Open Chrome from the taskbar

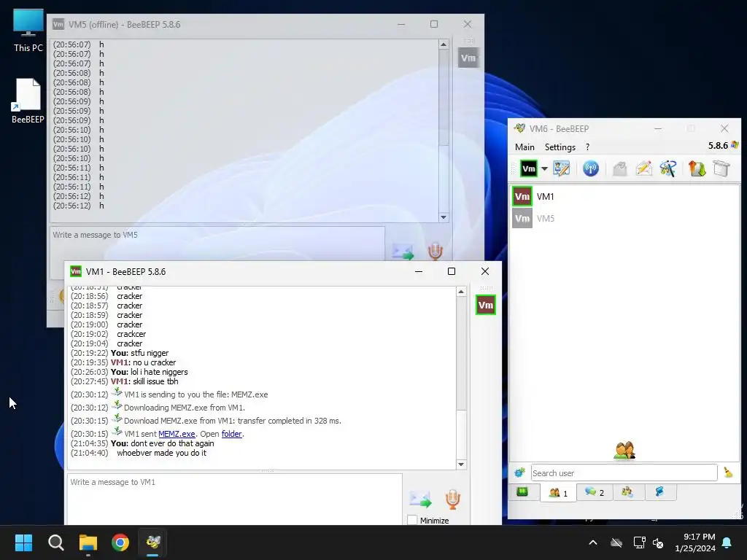[x=120, y=542]
